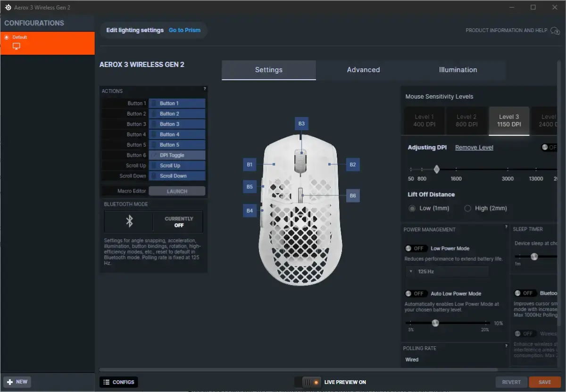
Task: Open the Button 1 action dropdown
Action: click(177, 103)
